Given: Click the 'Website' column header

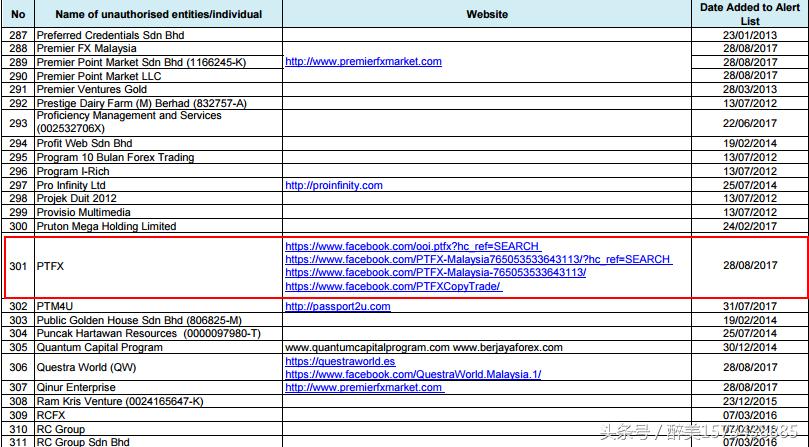Looking at the screenshot, I should tap(487, 14).
